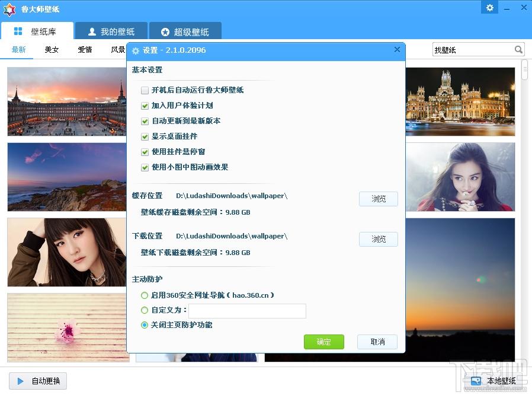Enable 开机后自动运行鲁大师壁纸 checkbox
The height and width of the screenshot is (395, 532).
(x=145, y=90)
